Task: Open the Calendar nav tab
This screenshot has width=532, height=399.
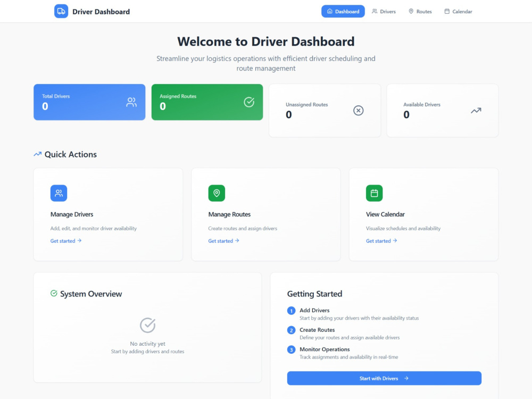Action: (459, 11)
